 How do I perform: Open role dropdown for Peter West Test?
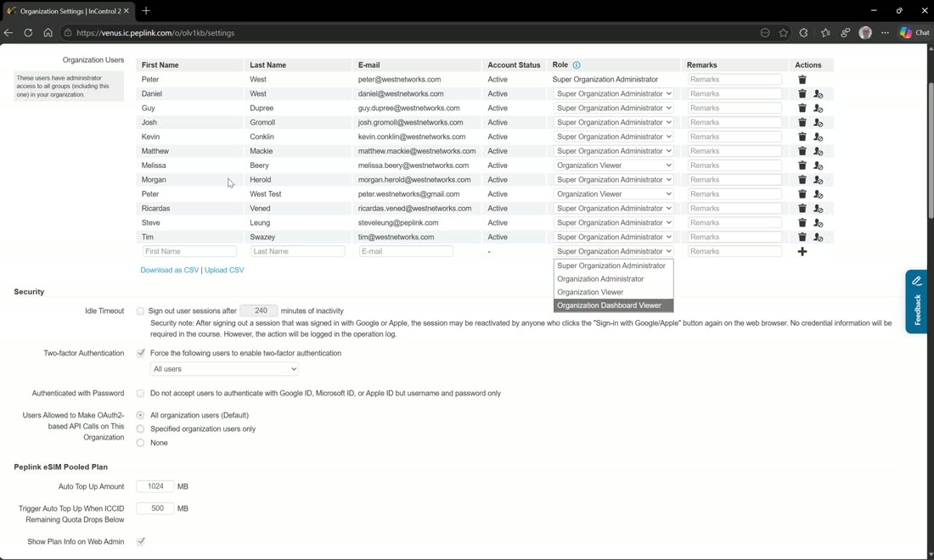[614, 194]
